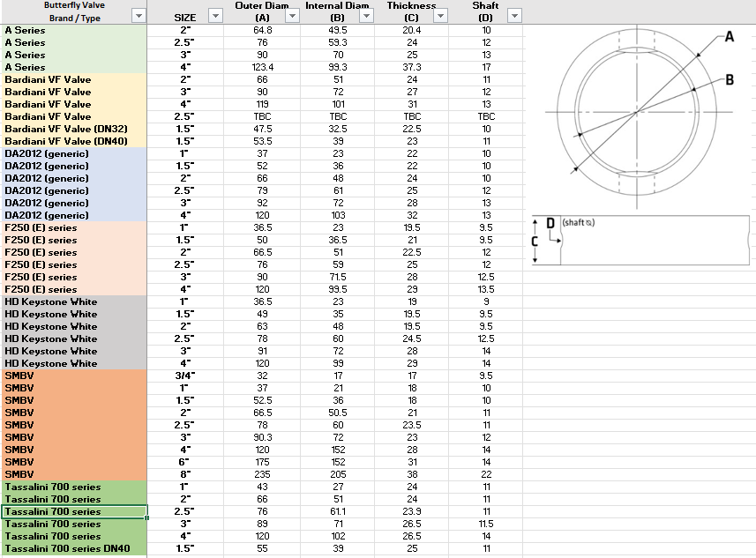Click the thickness cell 38

(412, 474)
